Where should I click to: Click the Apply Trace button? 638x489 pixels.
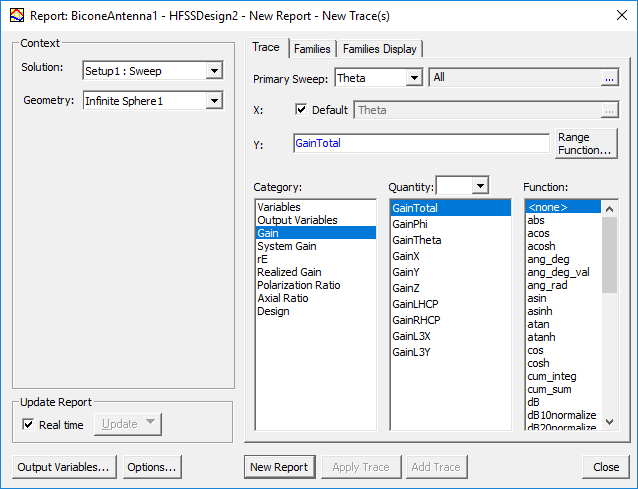tap(361, 467)
